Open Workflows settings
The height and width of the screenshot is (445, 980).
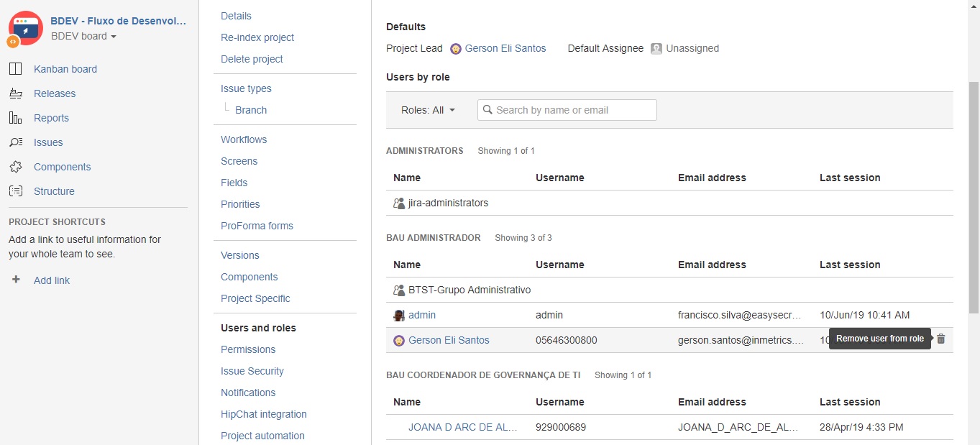tap(244, 139)
